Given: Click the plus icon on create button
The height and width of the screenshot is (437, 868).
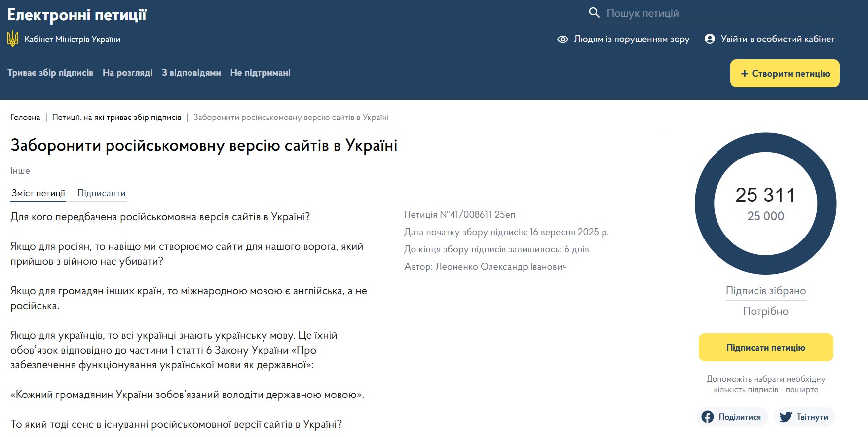Looking at the screenshot, I should tap(745, 74).
